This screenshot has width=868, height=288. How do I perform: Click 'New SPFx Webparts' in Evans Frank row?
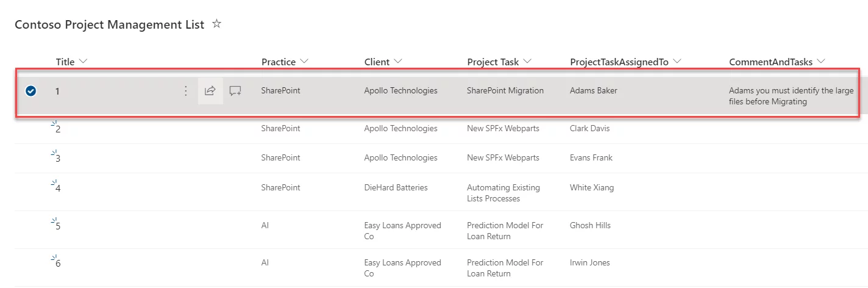(503, 157)
